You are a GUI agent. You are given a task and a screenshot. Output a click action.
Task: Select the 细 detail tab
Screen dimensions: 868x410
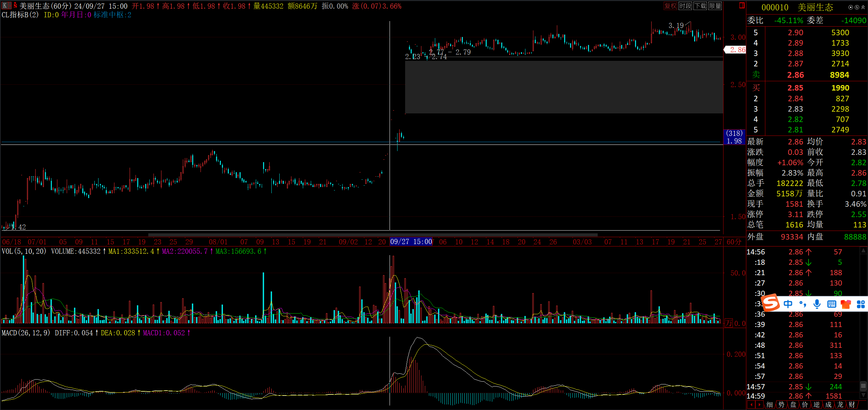click(x=769, y=404)
